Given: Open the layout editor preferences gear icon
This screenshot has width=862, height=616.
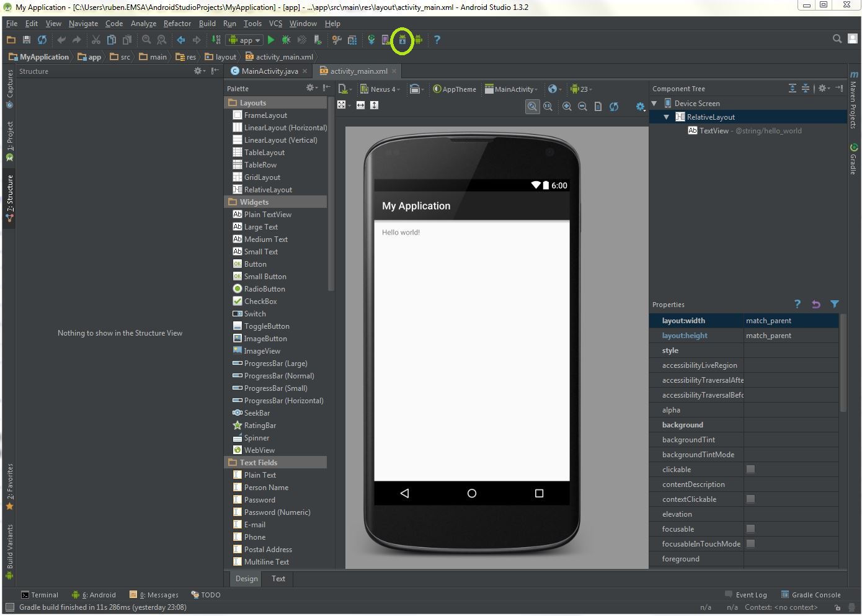Looking at the screenshot, I should pos(640,107).
